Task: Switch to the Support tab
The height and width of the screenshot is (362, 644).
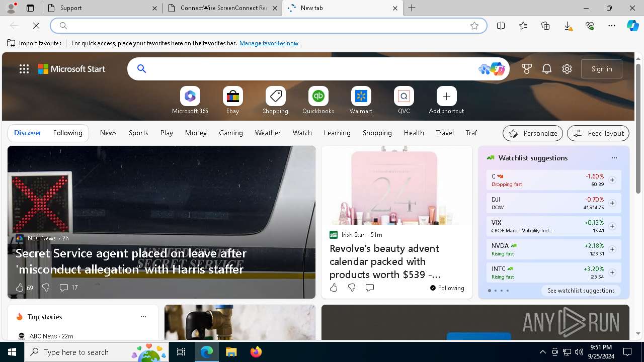Action: (102, 8)
